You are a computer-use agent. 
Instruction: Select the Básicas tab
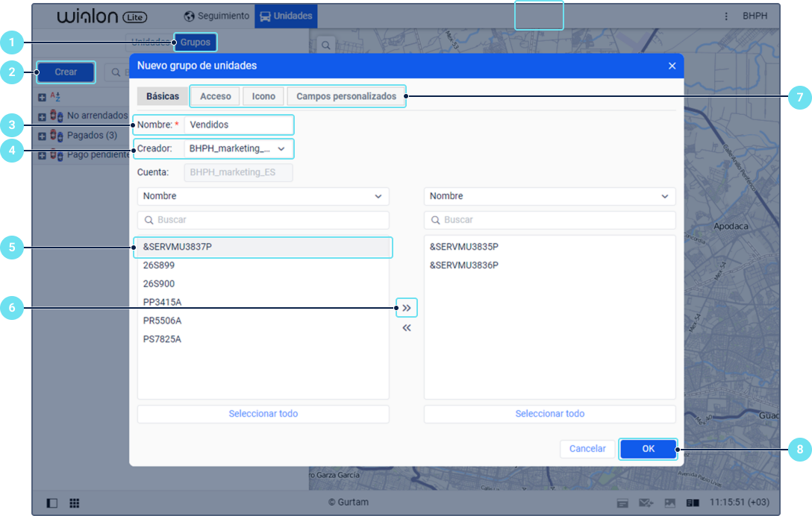coord(163,96)
